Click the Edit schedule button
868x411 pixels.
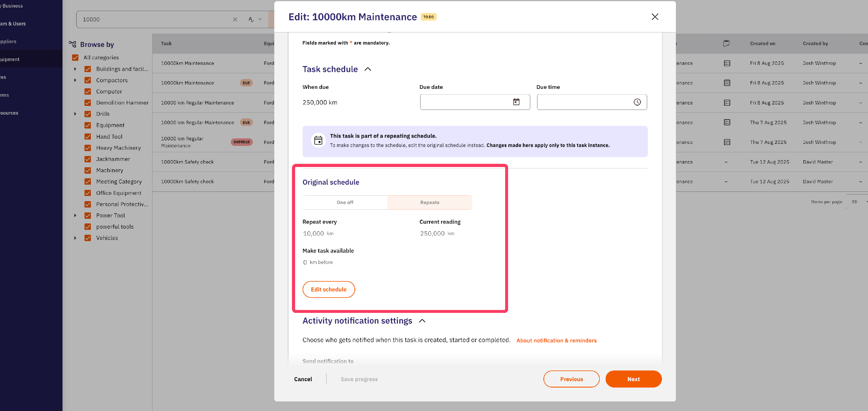coord(328,289)
